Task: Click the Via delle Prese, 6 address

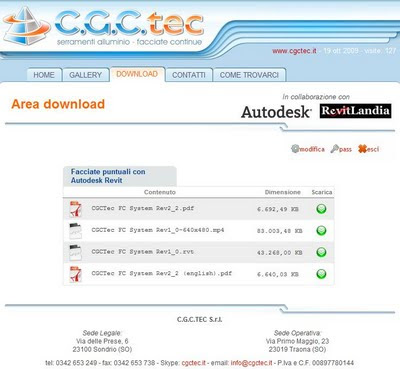Action: tap(102, 341)
